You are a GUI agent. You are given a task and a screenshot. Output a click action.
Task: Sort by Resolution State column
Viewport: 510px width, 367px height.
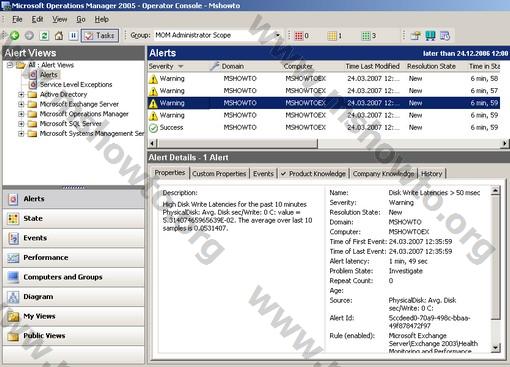431,66
